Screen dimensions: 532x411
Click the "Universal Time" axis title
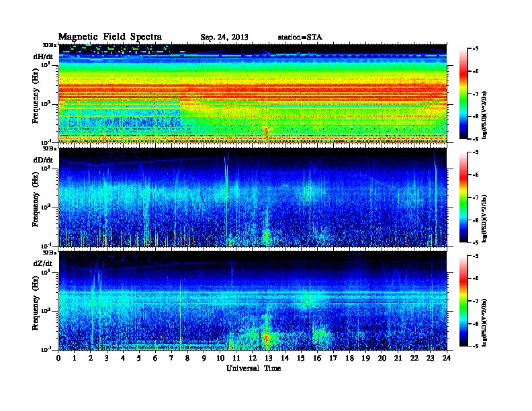coord(253,368)
